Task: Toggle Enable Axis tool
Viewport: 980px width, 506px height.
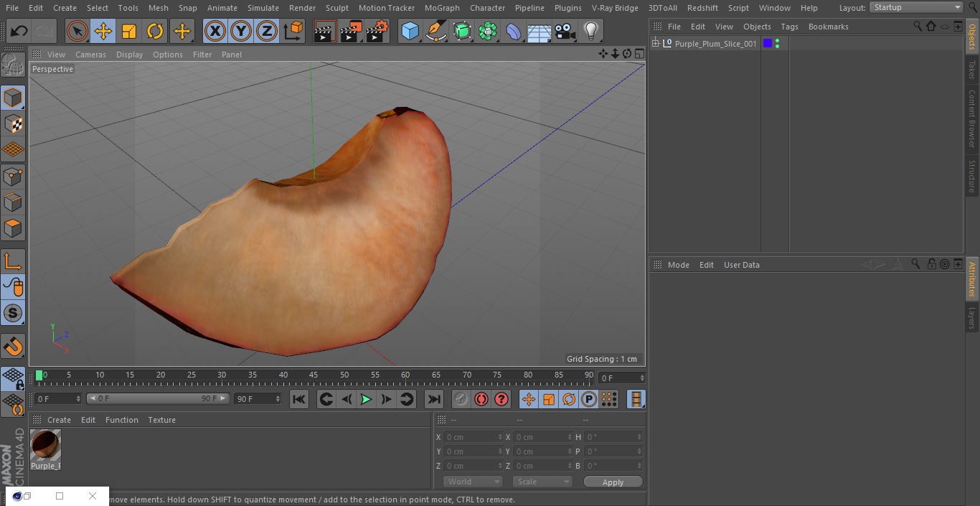Action: coord(13,261)
